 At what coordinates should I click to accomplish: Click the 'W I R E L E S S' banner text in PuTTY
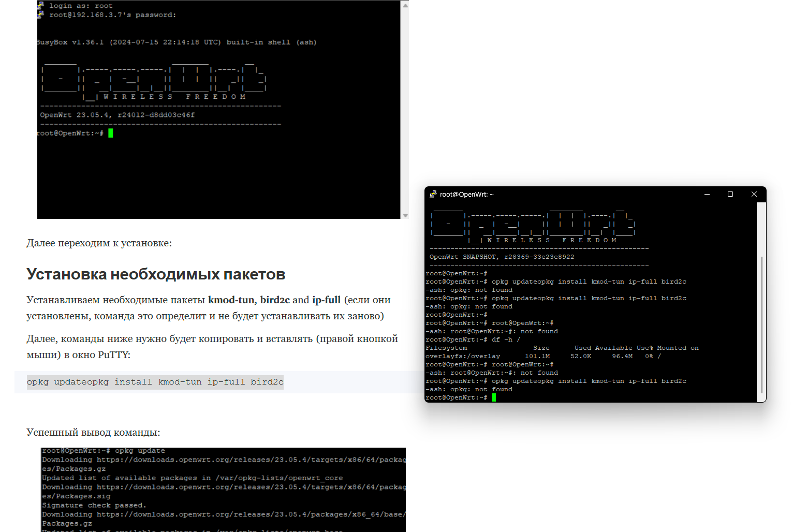[x=519, y=240]
